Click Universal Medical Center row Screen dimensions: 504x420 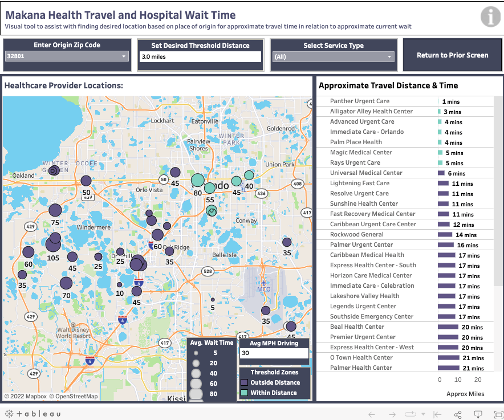coord(405,173)
